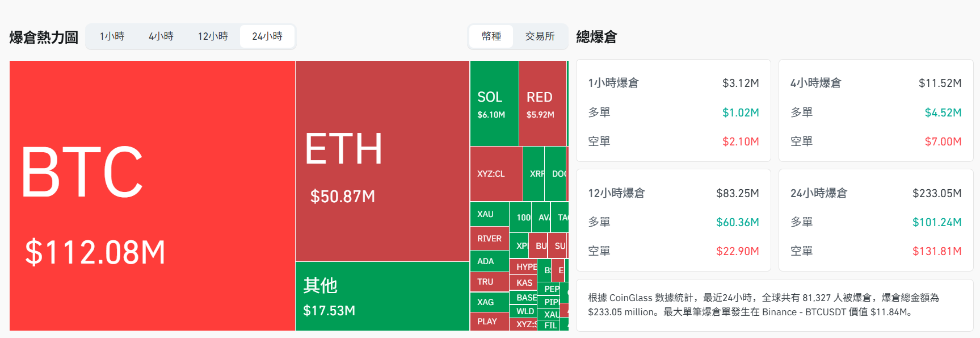The image size is (980, 338).
Task: Click the ADA heatmap tile
Action: (490, 261)
